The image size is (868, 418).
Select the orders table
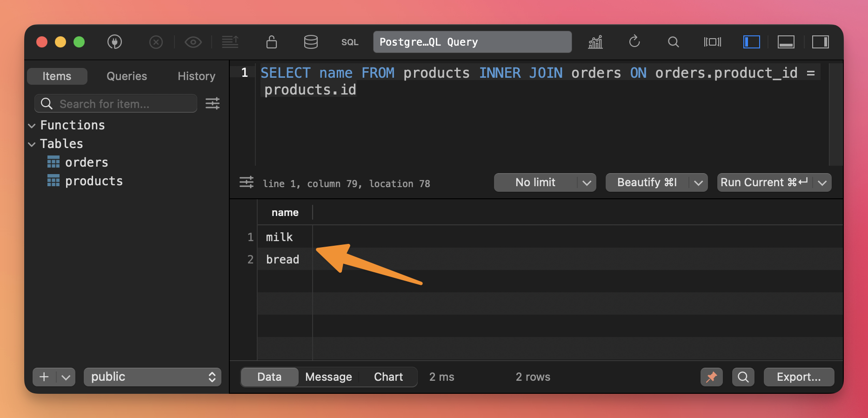87,162
